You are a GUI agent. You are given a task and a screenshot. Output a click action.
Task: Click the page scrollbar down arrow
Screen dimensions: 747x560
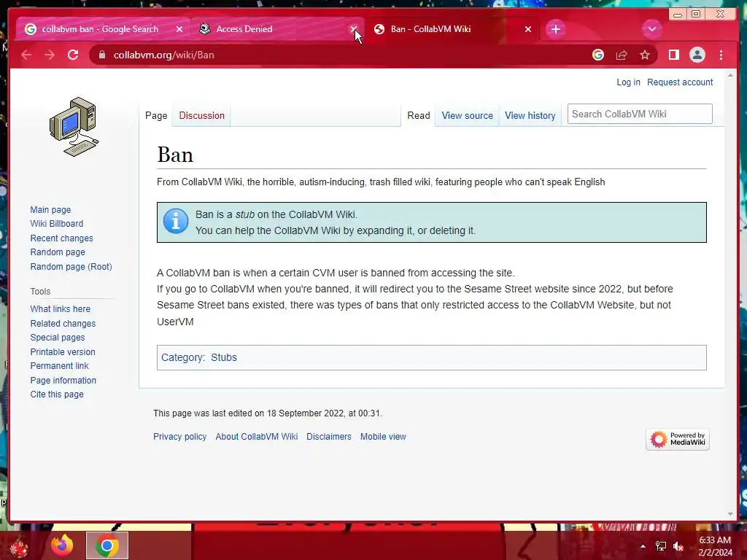(x=730, y=514)
